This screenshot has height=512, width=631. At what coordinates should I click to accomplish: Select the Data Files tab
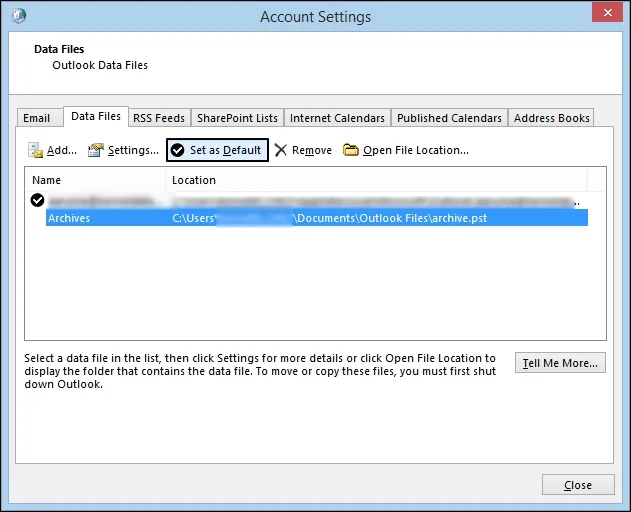(x=96, y=116)
